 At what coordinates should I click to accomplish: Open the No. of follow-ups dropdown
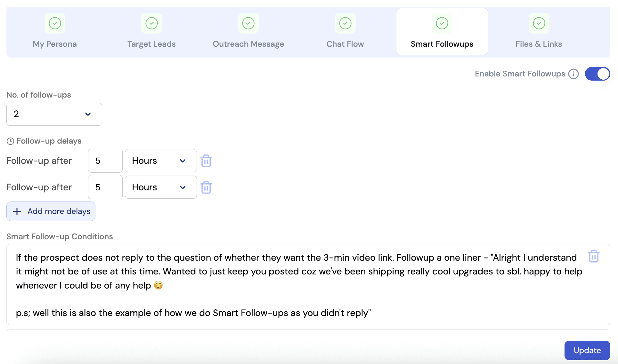pos(54,114)
